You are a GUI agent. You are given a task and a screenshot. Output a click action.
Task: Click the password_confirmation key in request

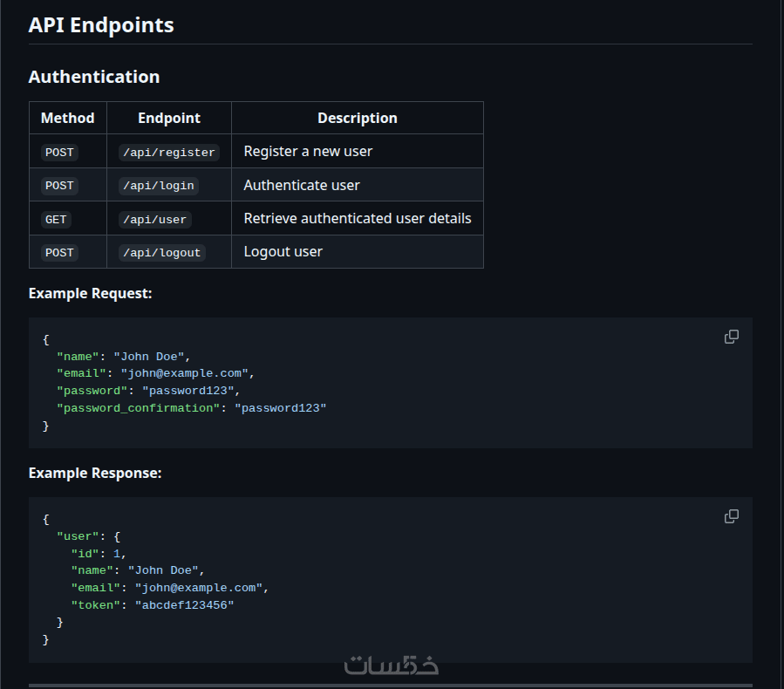click(139, 408)
